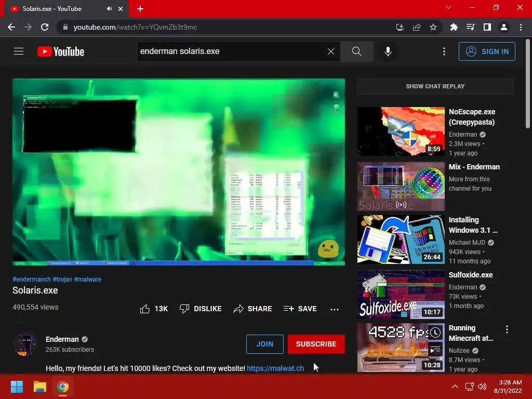Screen dimensions: 532x399
Task: Click the #endermanch hashtag
Action: (32, 279)
